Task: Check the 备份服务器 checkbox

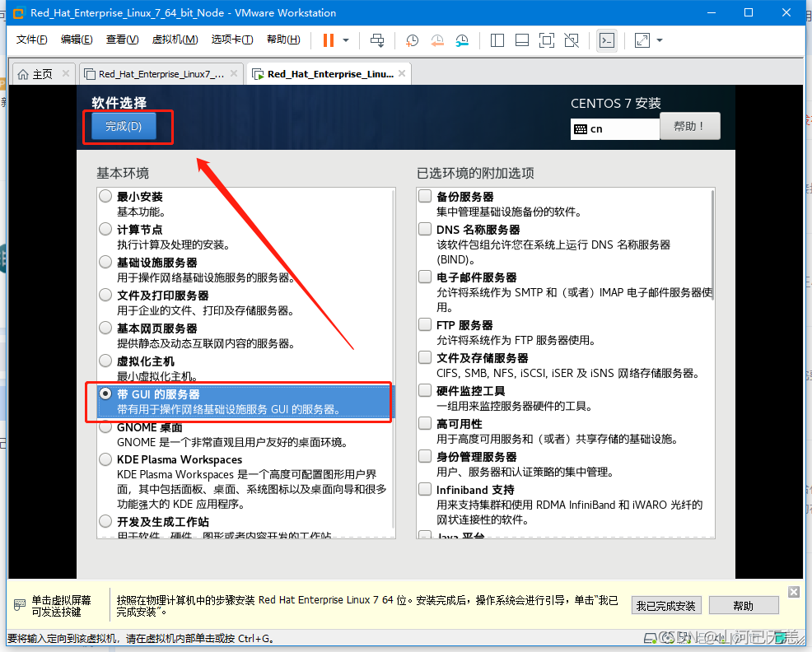Action: click(425, 196)
